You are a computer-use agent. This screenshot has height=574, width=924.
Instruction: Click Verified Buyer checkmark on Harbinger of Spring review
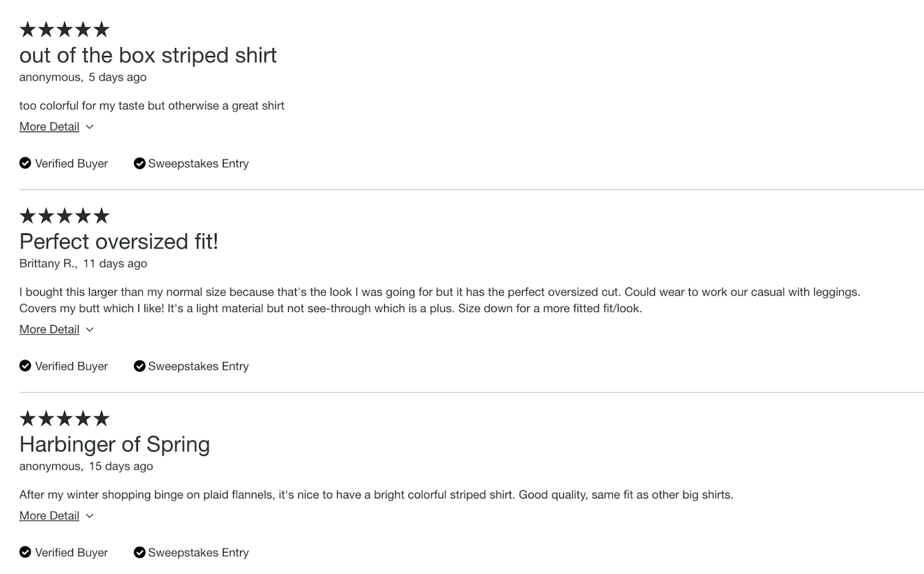coord(25,553)
